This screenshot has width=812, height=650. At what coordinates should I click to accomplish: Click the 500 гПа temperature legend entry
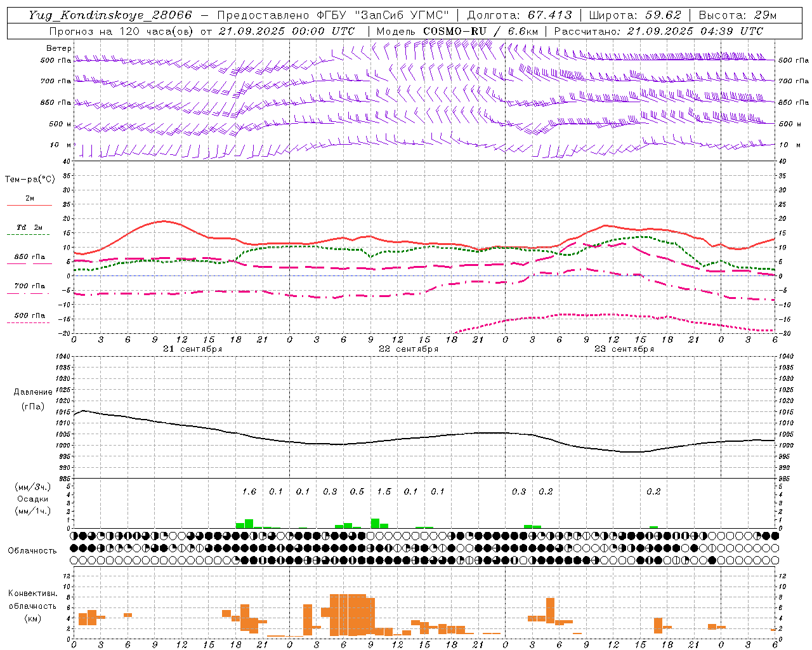tap(30, 315)
